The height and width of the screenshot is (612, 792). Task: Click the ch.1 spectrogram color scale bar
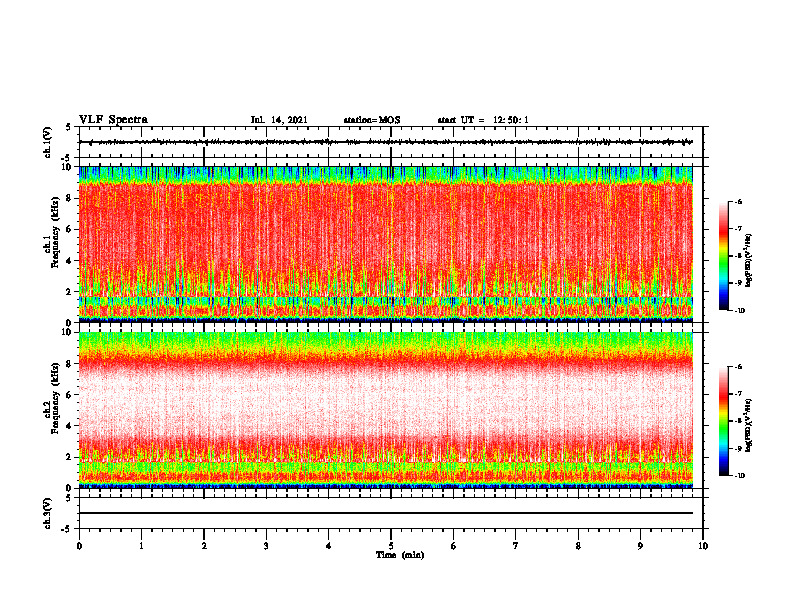click(723, 256)
